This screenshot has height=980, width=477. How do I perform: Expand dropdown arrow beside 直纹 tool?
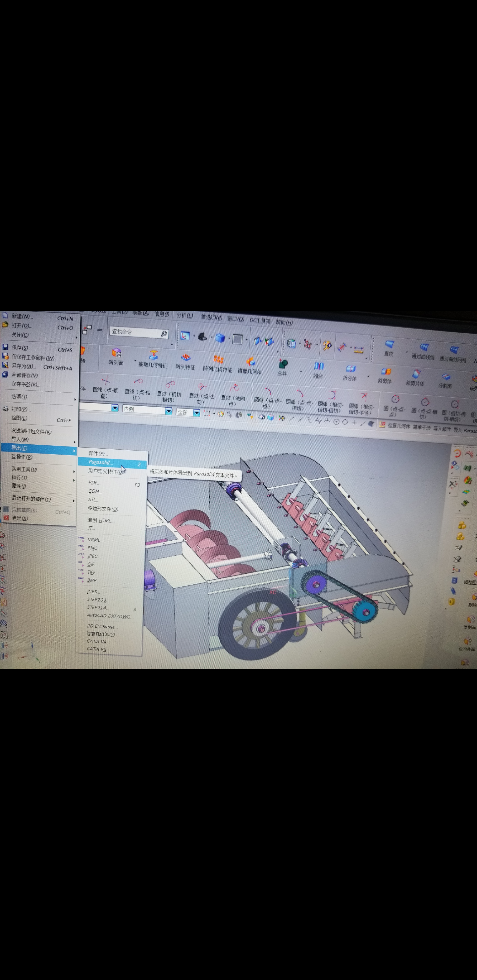tap(406, 352)
